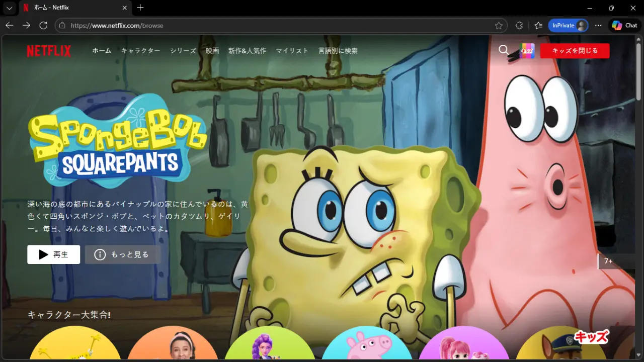Open the 映画 menu item
Viewport: 644px width, 362px height.
[212, 51]
